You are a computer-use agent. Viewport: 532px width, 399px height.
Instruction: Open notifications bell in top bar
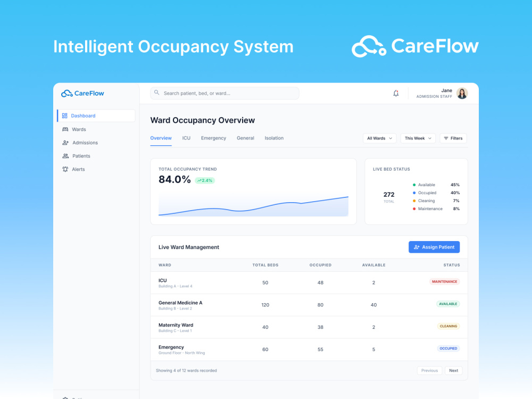396,93
